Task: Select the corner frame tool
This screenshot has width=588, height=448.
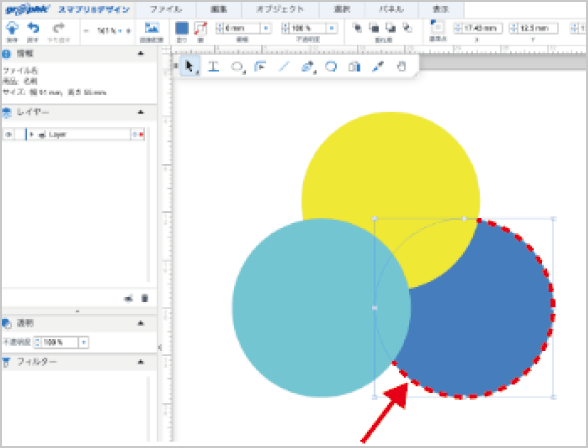Action: [x=260, y=67]
